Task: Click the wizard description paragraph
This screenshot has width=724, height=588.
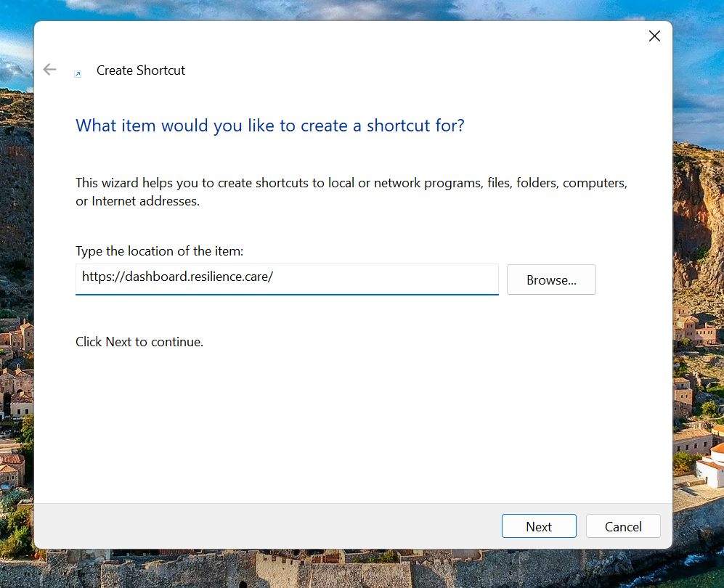Action: [x=351, y=192]
